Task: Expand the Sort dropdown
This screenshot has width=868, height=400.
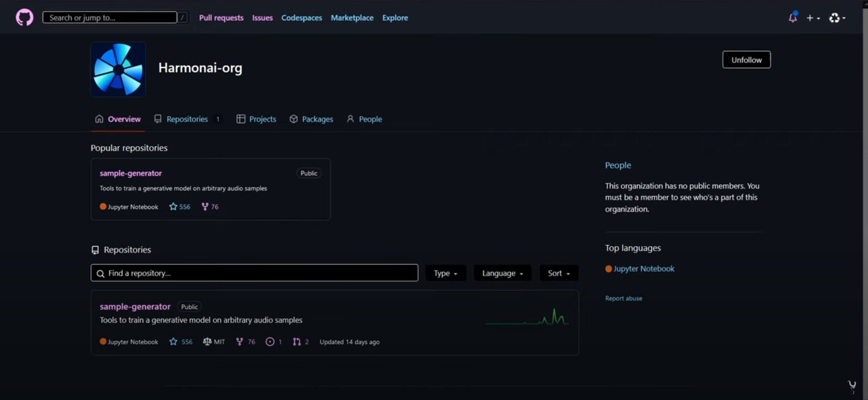Action: 559,273
